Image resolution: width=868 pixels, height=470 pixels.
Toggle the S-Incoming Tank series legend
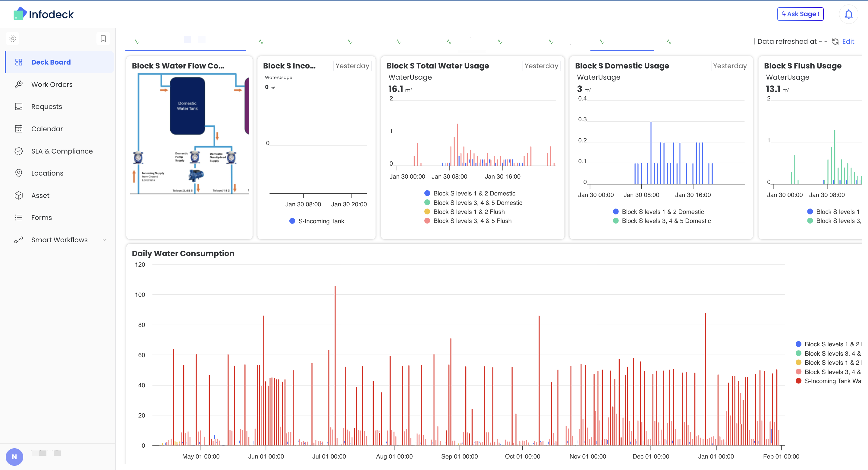pyautogui.click(x=317, y=221)
